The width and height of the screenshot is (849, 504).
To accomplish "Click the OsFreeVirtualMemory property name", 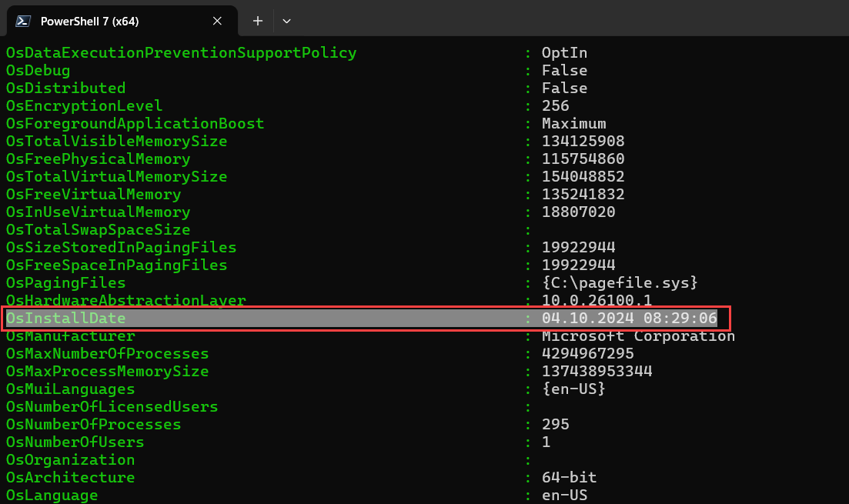I will pyautogui.click(x=94, y=195).
